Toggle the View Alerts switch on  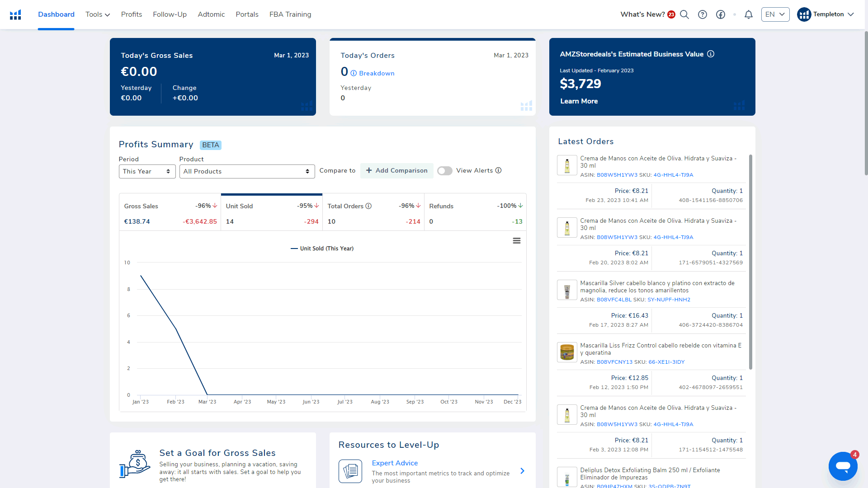445,171
